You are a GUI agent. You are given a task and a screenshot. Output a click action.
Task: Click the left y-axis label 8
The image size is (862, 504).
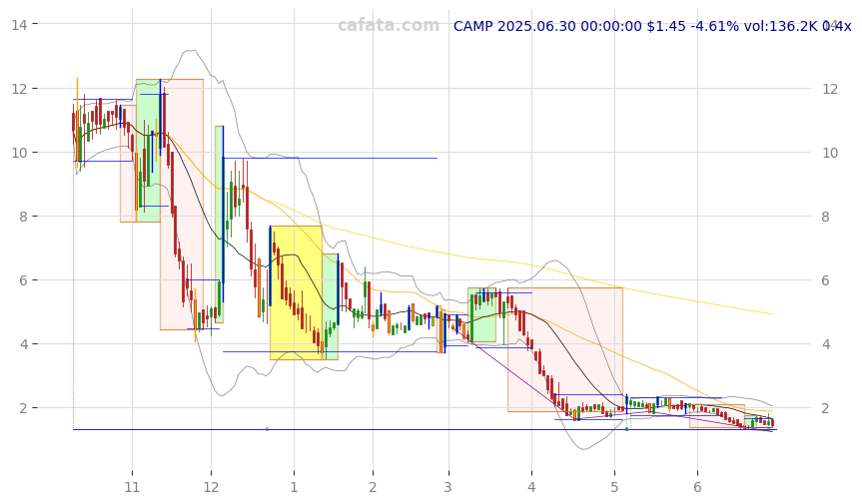point(23,217)
